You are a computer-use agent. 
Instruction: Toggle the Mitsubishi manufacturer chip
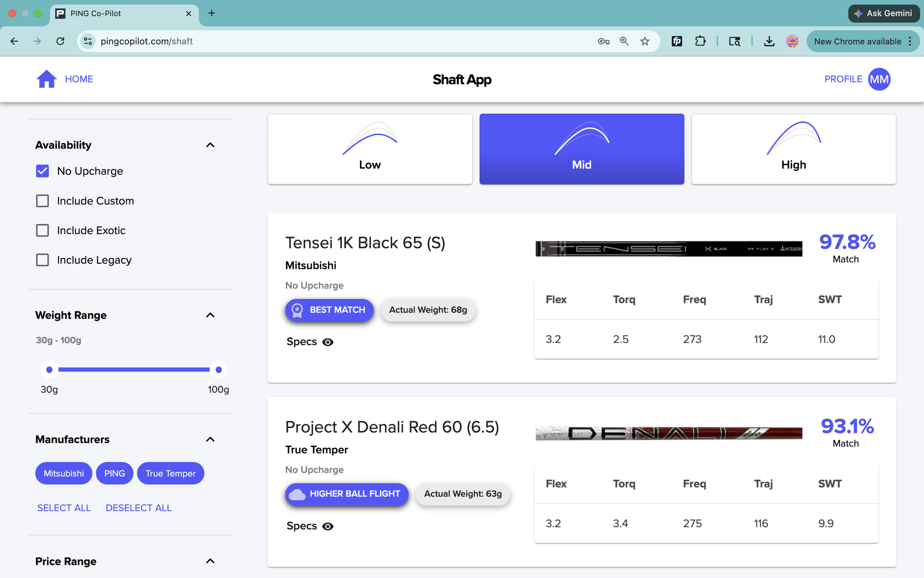click(x=64, y=473)
